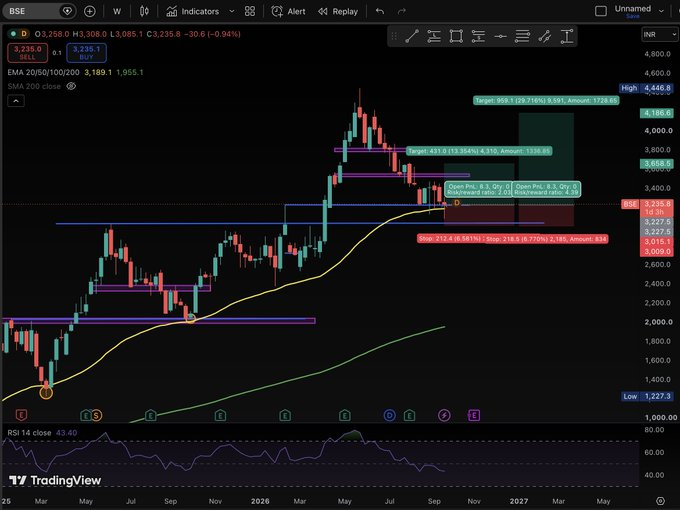Undo the last chart action
680x510 pixels.
coord(380,11)
